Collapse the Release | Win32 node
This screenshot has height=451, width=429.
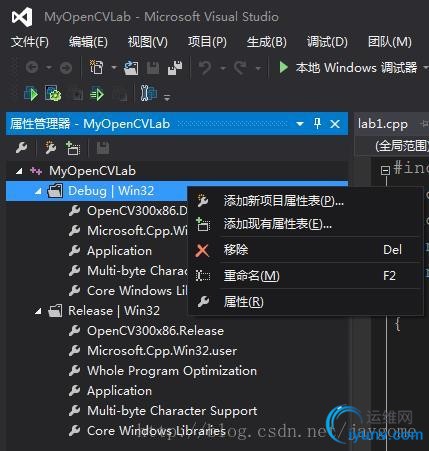[x=38, y=311]
